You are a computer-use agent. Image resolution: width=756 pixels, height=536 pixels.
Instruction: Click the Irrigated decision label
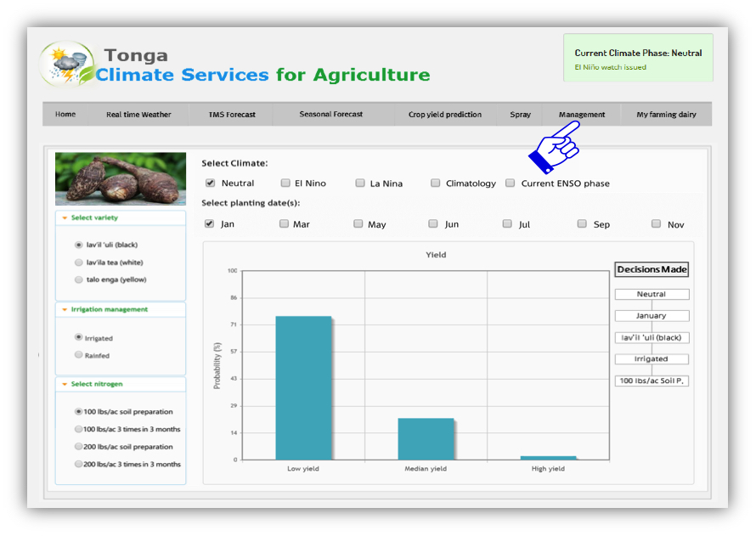651,358
